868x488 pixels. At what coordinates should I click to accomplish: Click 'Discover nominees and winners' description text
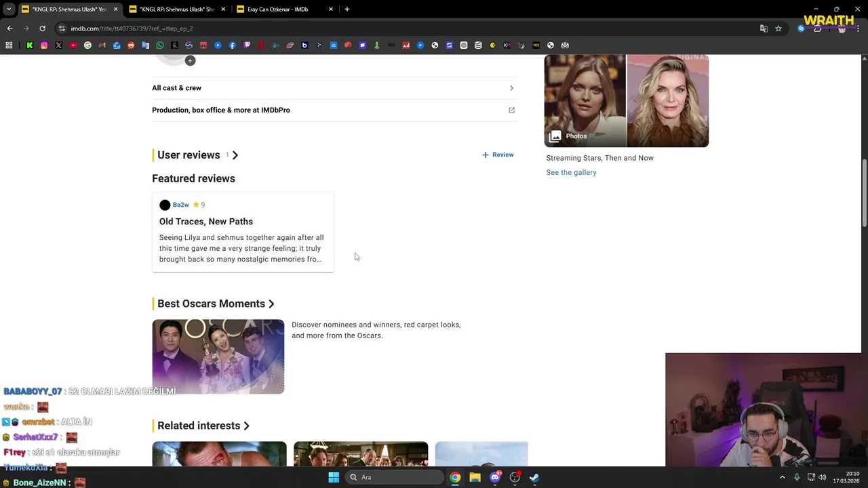[x=376, y=330]
